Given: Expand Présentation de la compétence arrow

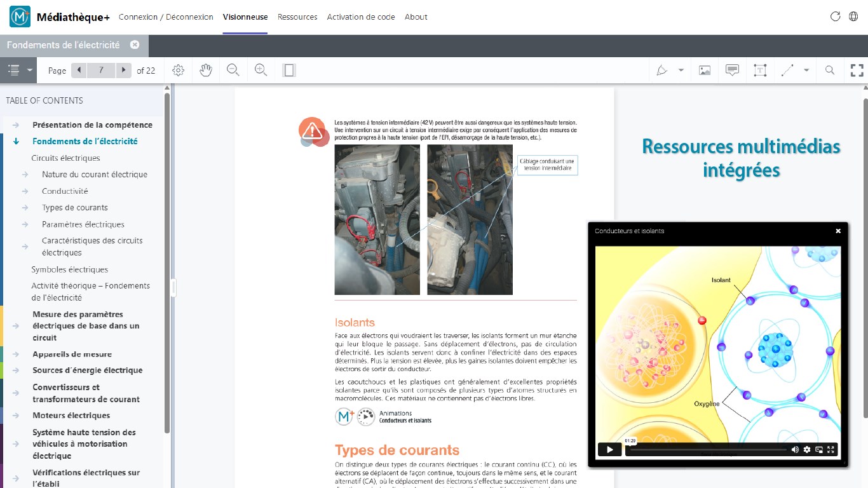Looking at the screenshot, I should coord(16,125).
